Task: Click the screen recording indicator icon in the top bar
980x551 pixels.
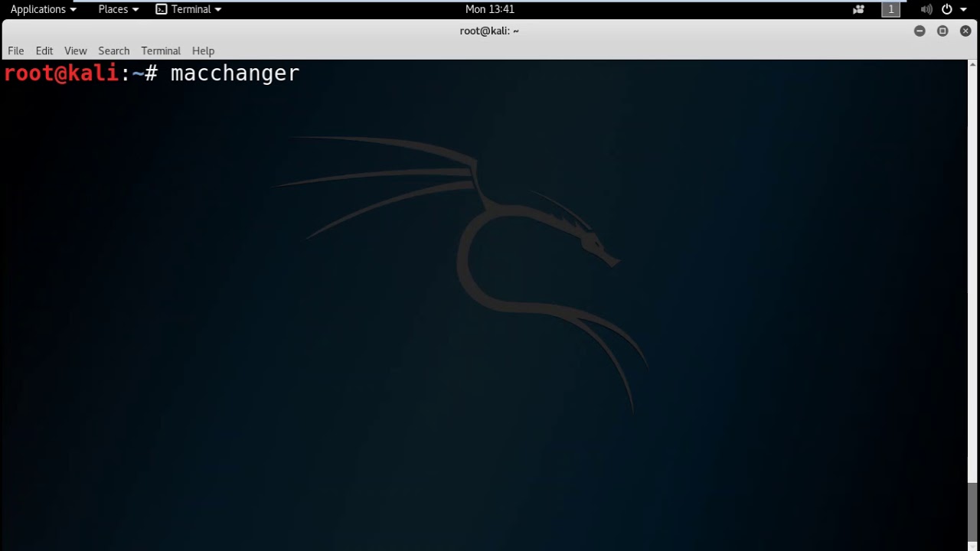Action: coord(858,9)
